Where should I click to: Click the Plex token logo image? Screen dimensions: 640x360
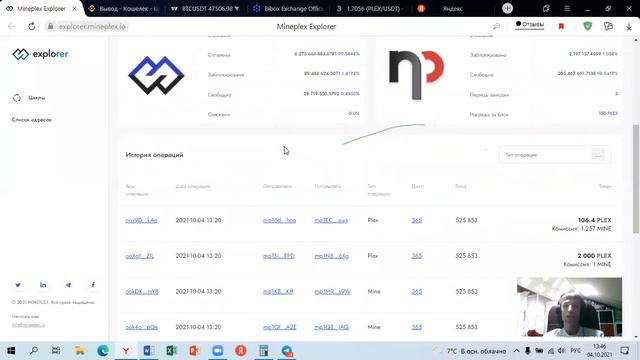tap(416, 75)
